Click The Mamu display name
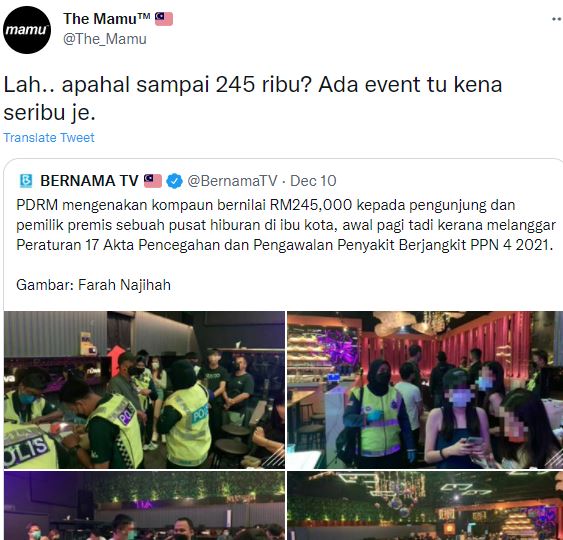The width and height of the screenshot is (563, 540). pos(107,19)
